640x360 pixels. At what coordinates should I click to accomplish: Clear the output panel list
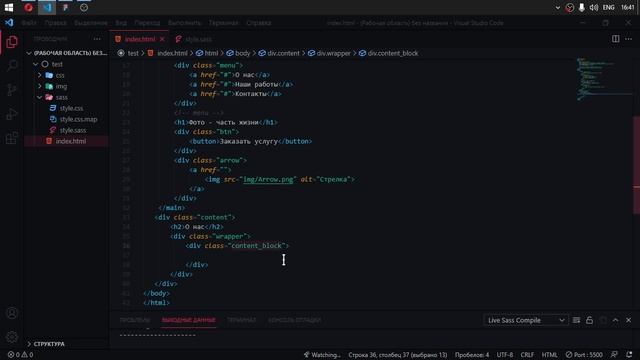point(576,320)
